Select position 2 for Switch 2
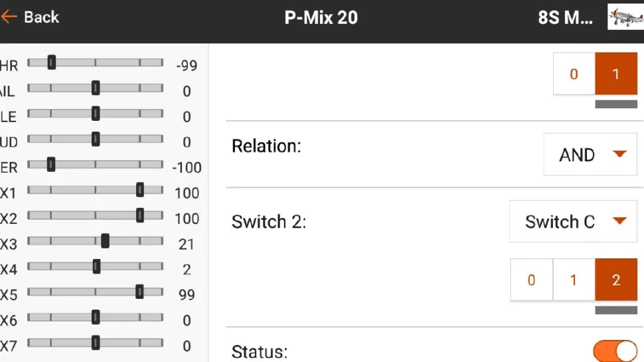 point(616,280)
